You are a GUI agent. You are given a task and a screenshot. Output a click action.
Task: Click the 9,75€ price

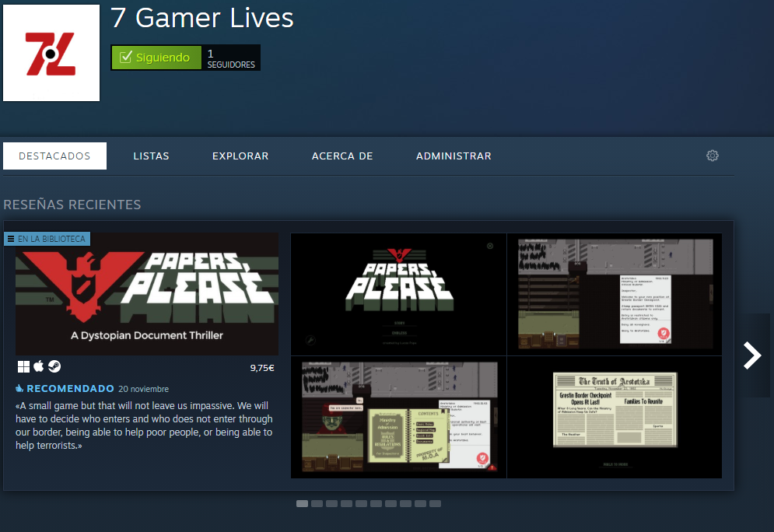(262, 368)
